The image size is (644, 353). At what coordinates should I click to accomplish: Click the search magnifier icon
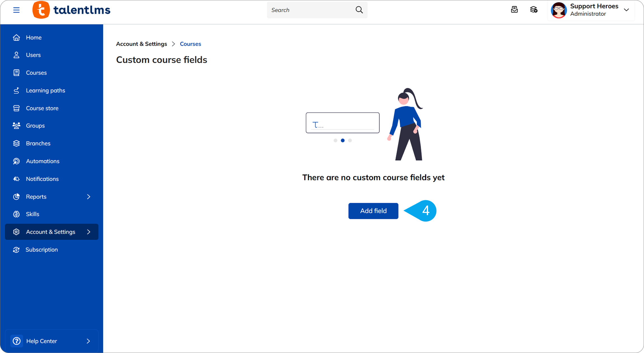[x=359, y=10]
